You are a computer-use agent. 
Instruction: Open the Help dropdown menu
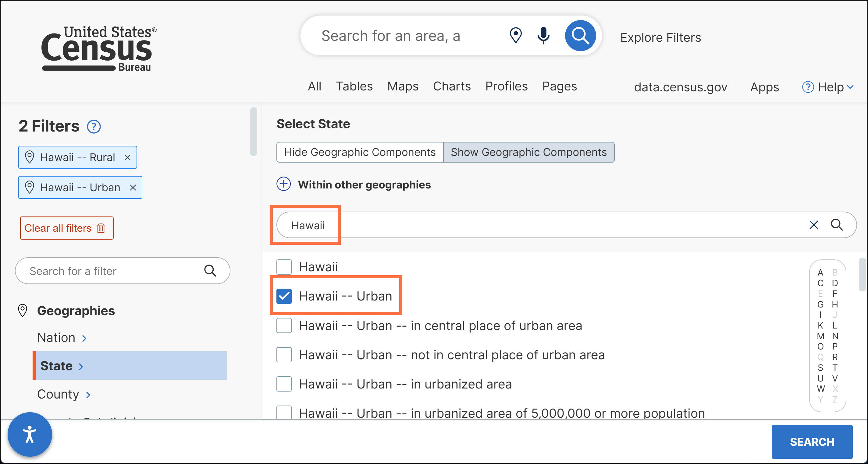(828, 87)
